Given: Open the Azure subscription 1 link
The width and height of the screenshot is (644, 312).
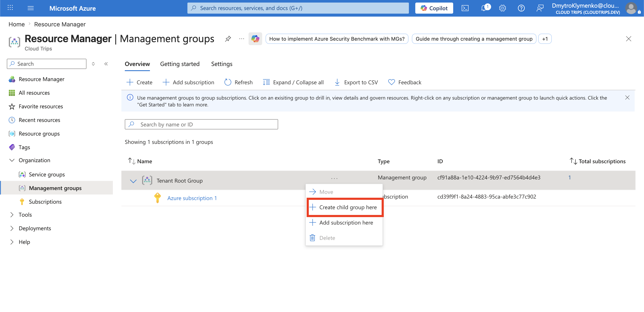Looking at the screenshot, I should pos(192,198).
